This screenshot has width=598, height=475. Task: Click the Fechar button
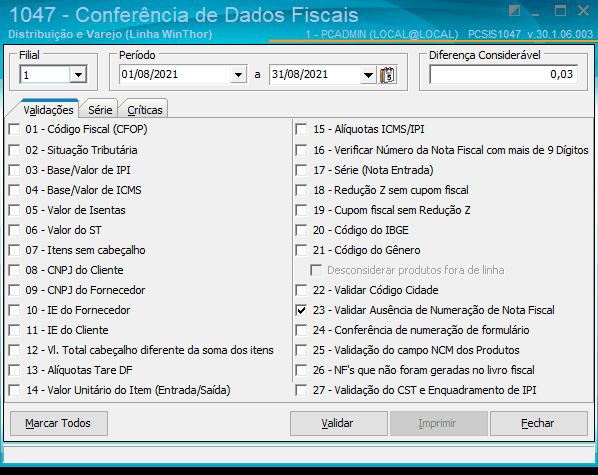539,423
